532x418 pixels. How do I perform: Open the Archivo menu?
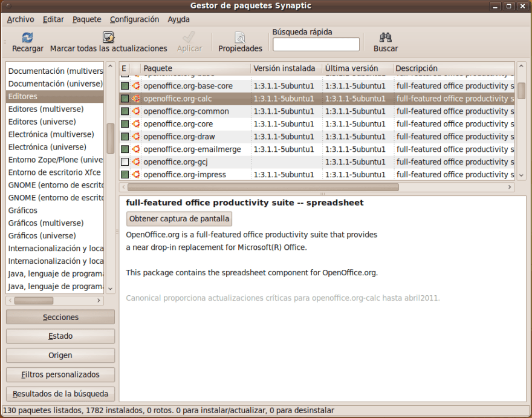click(x=21, y=19)
